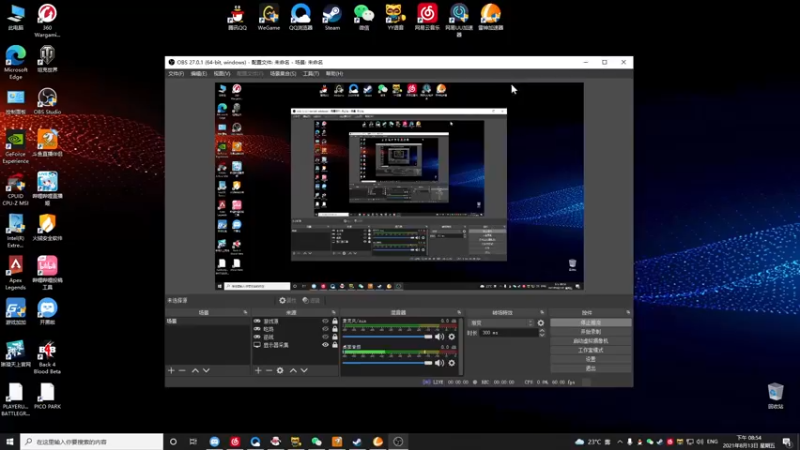Expand hidden system tray icons chevron
Viewport: 800px width, 450px height.
coord(620,442)
